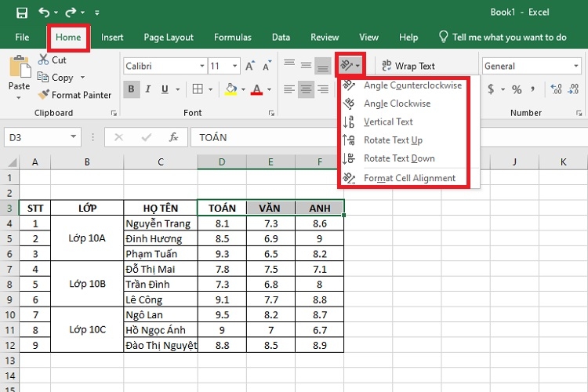Expand Underline style arrow
Viewport: 588px width, 392px height.
[x=178, y=89]
